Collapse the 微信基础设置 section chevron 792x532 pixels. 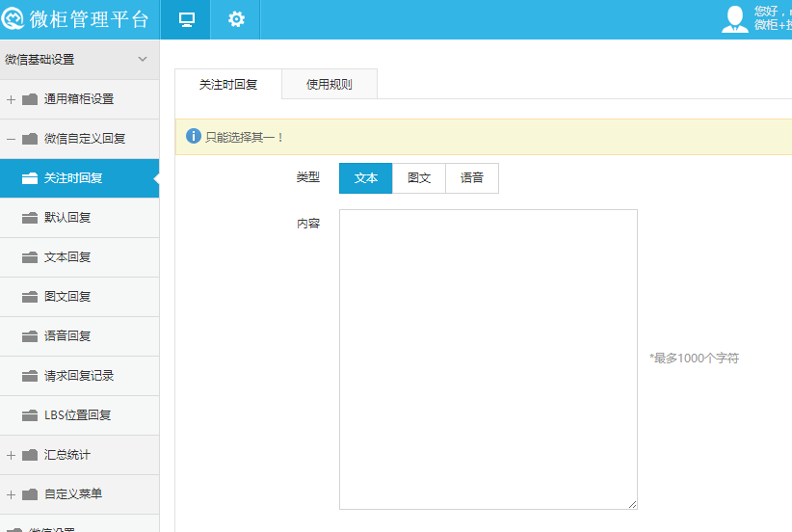click(143, 60)
